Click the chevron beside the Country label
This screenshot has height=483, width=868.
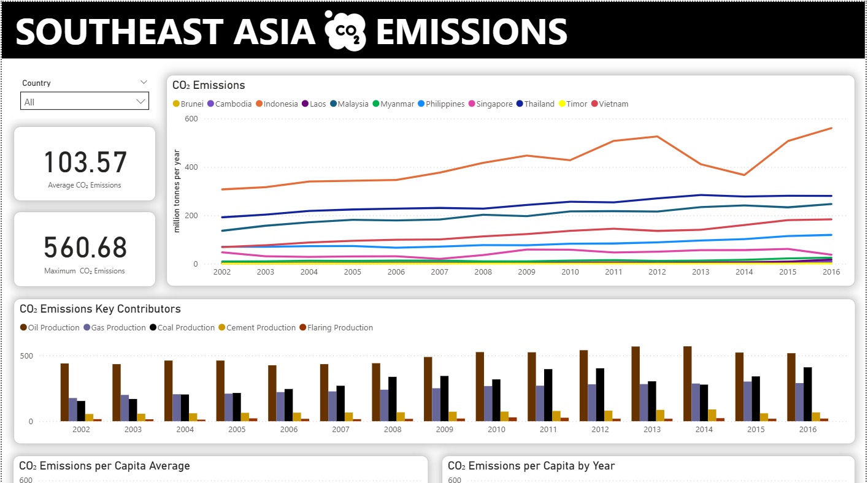[144, 82]
